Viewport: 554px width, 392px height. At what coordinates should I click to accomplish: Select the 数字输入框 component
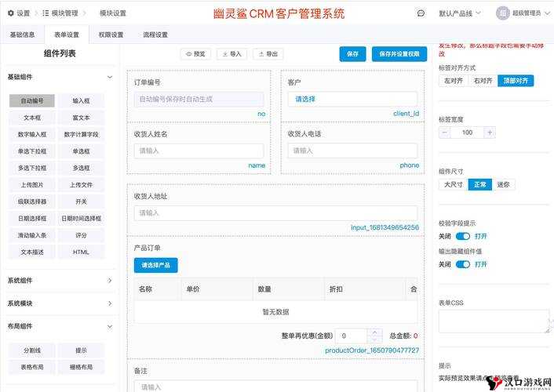tap(32, 134)
